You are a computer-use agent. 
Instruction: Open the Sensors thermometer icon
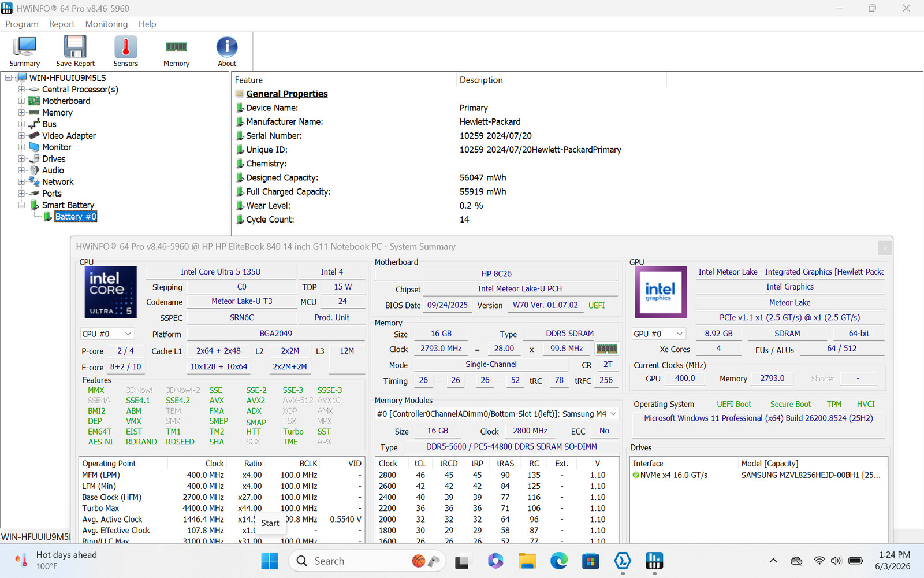point(125,51)
